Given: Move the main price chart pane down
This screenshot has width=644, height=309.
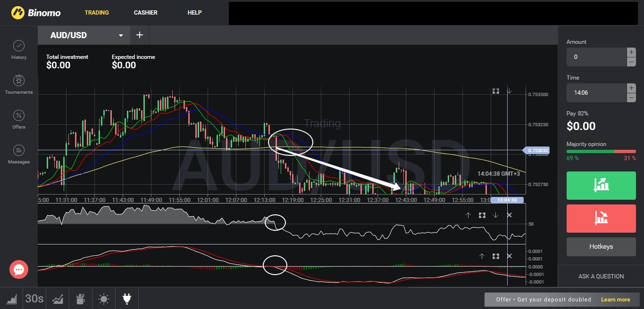Looking at the screenshot, I should pyautogui.click(x=510, y=91).
